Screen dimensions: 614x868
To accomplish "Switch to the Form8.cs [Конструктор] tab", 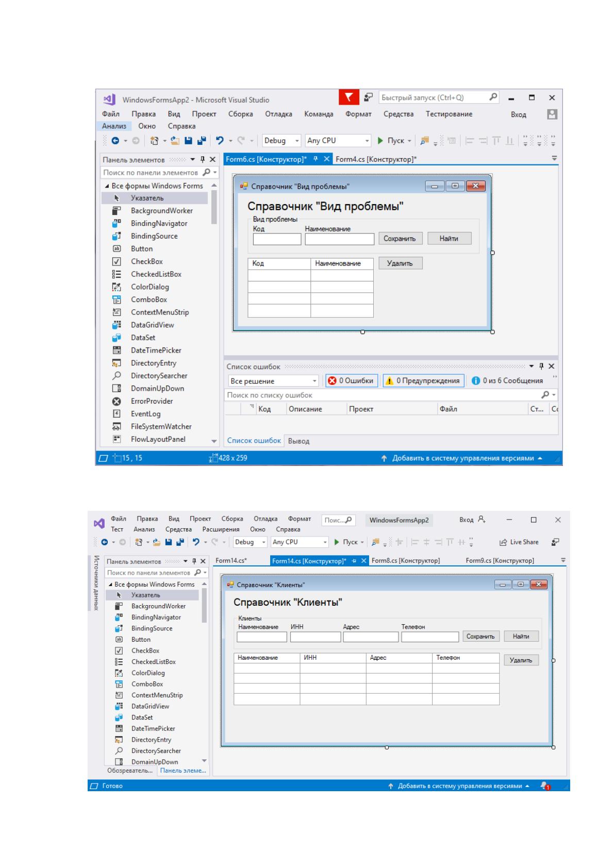I will coord(406,560).
